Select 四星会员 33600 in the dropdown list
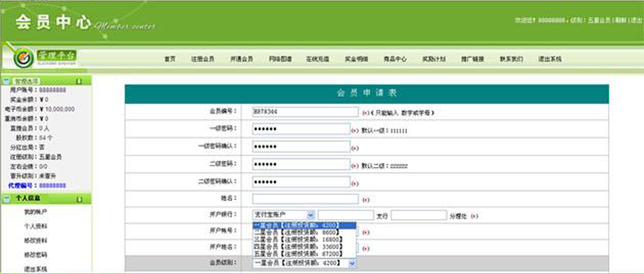The image size is (644, 274). click(305, 246)
